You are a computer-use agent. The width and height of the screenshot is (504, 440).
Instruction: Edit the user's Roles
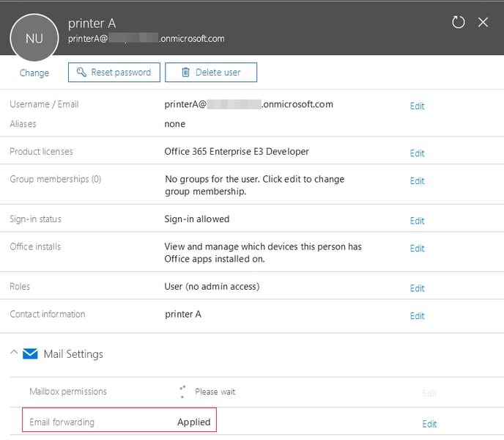(x=417, y=288)
